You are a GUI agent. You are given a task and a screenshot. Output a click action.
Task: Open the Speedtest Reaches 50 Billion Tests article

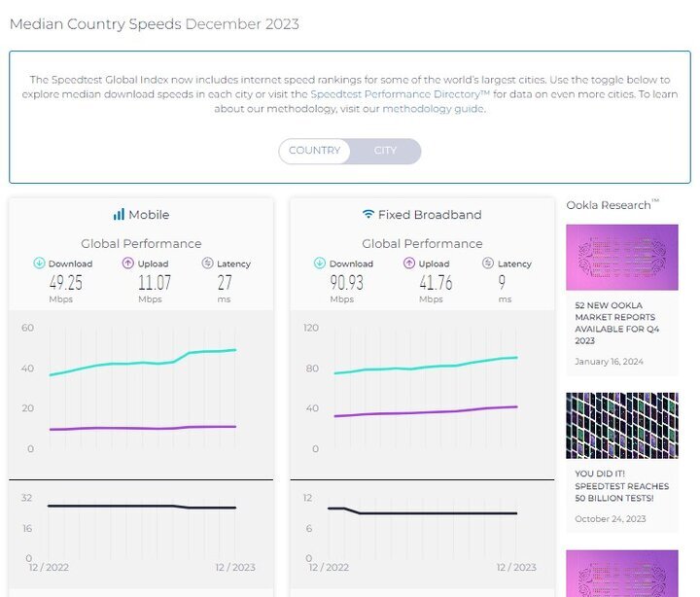pos(621,486)
